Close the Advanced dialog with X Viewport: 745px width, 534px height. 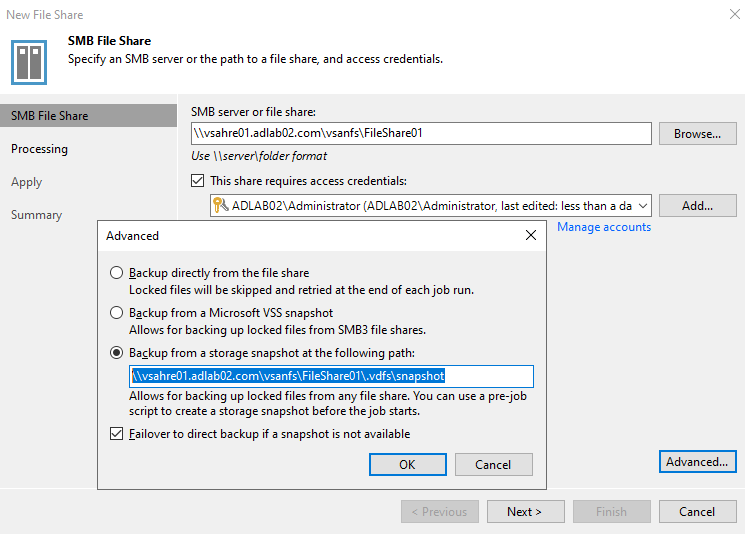coord(531,235)
